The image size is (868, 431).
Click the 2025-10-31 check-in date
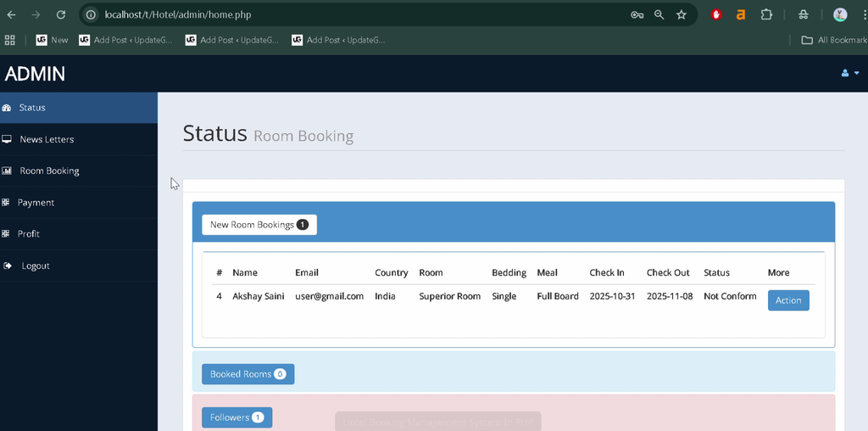tap(612, 296)
